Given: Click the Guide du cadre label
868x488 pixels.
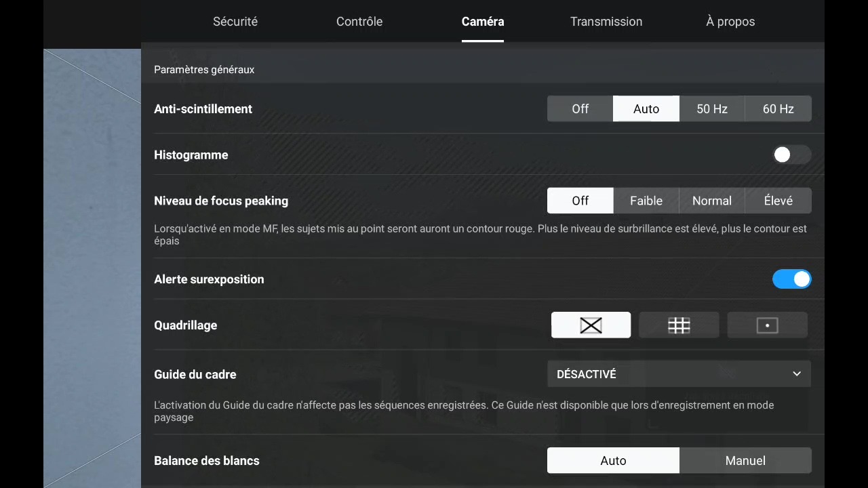Looking at the screenshot, I should point(195,374).
